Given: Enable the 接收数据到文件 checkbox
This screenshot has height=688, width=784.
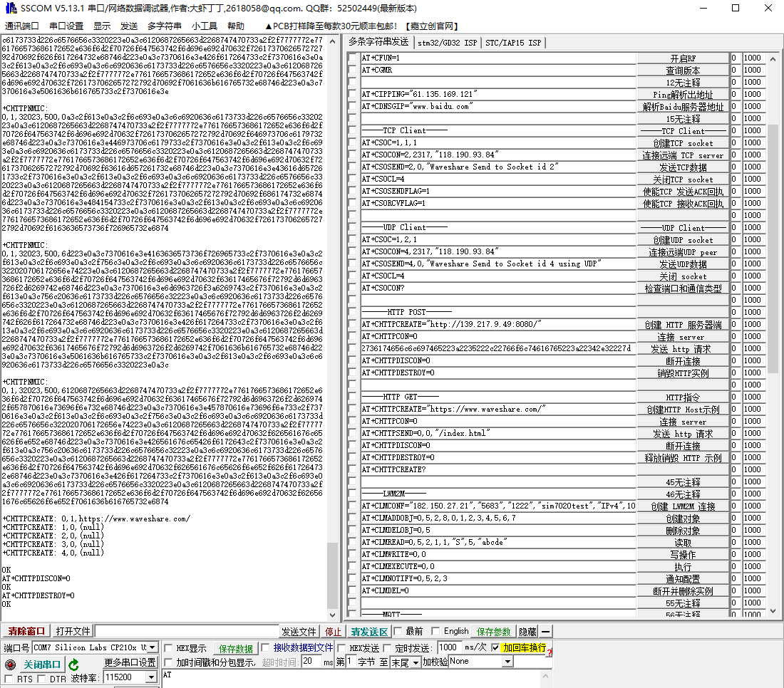Looking at the screenshot, I should point(266,647).
